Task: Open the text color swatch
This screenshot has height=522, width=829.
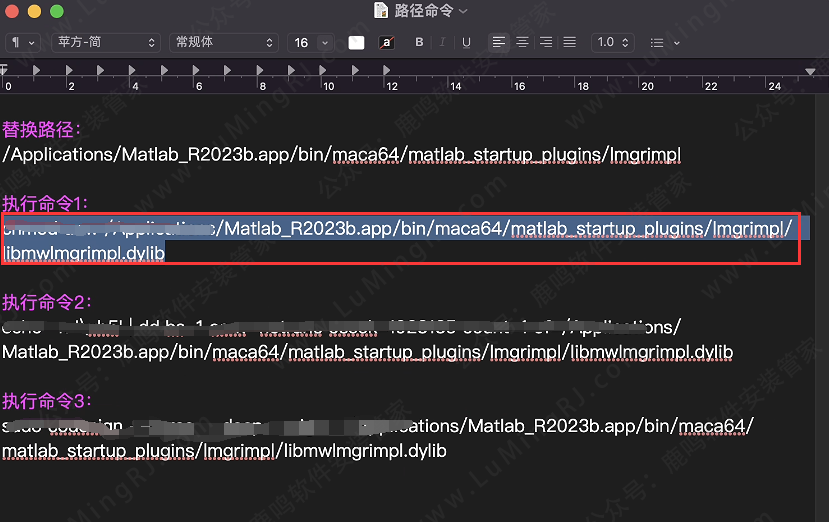Action: (x=356, y=42)
